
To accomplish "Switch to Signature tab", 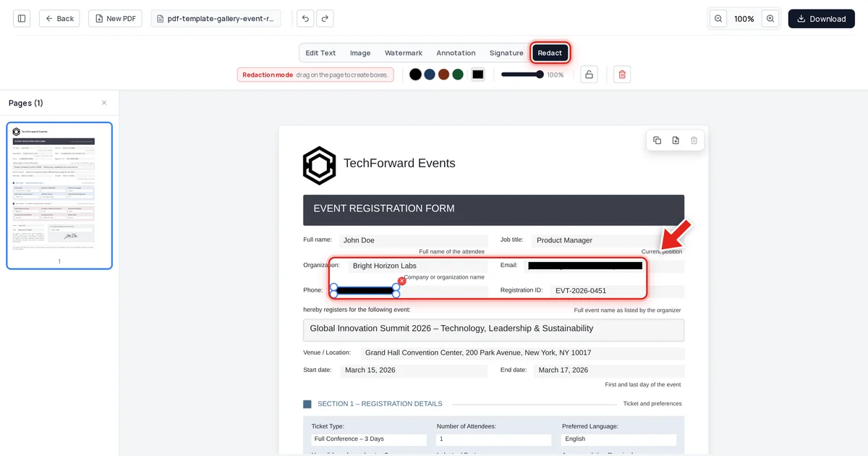I will (506, 53).
